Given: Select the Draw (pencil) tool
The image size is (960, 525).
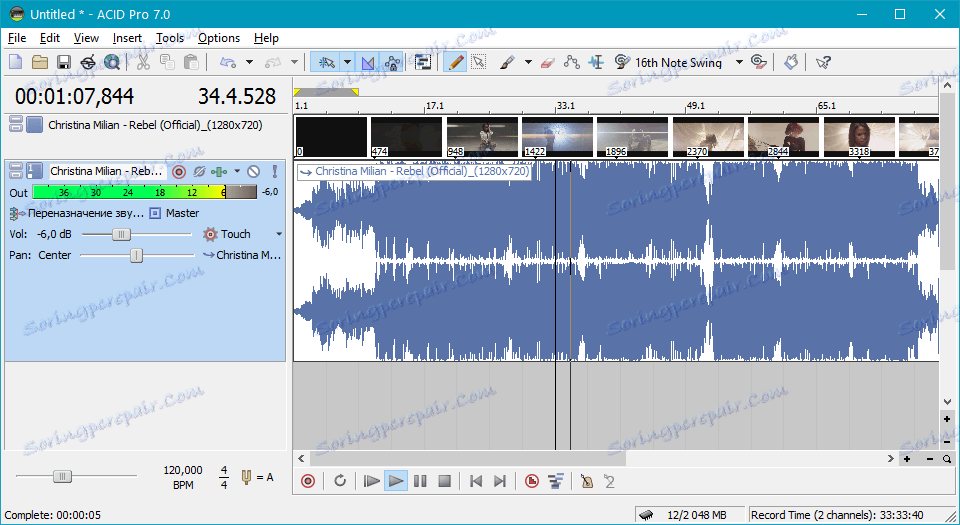Looking at the screenshot, I should pos(455,62).
